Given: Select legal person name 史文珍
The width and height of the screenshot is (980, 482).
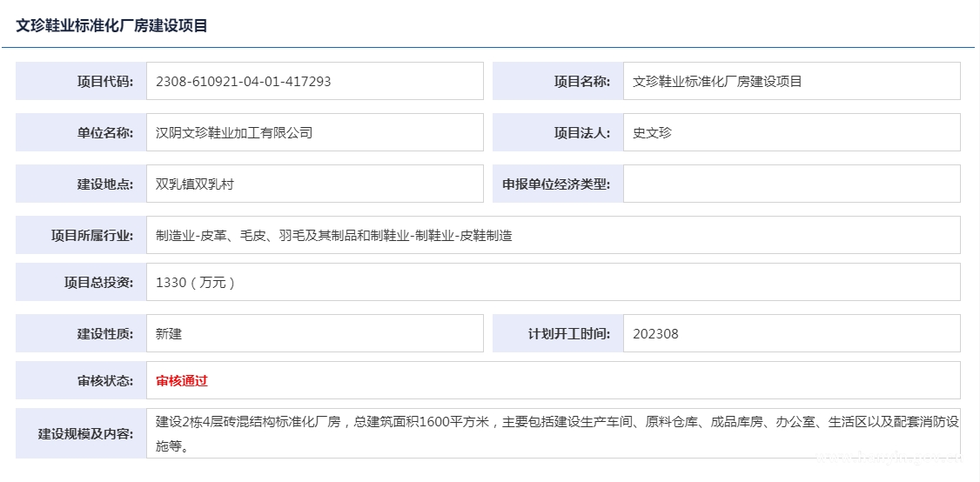Looking at the screenshot, I should (x=652, y=132).
